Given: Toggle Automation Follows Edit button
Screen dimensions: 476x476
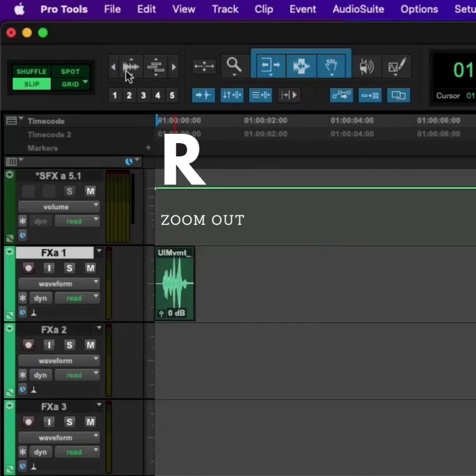Looking at the screenshot, I should click(342, 95).
